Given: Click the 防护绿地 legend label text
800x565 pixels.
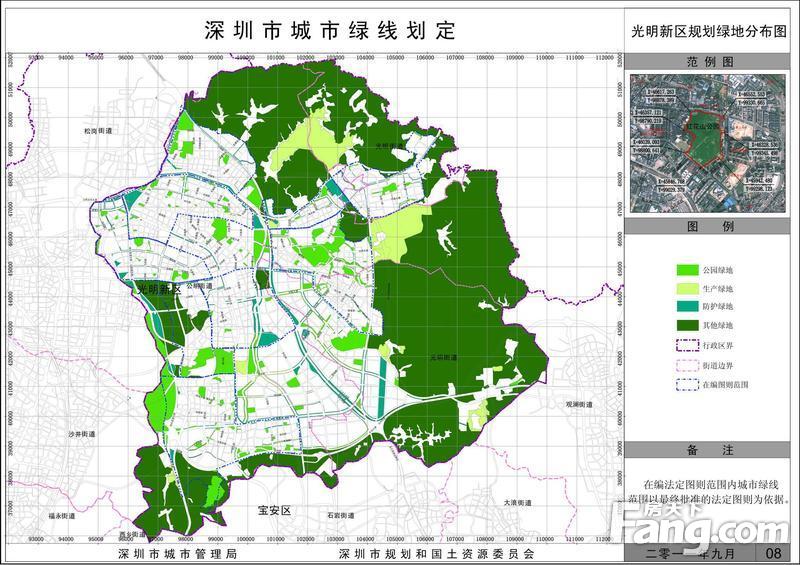Looking at the screenshot, I should [x=718, y=306].
